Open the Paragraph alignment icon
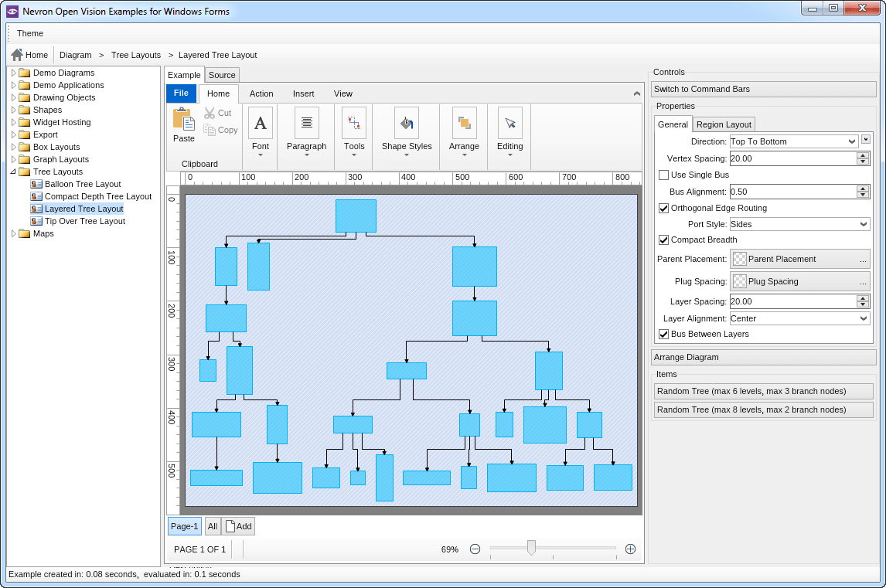Screen dimensions: 886x588 point(306,123)
